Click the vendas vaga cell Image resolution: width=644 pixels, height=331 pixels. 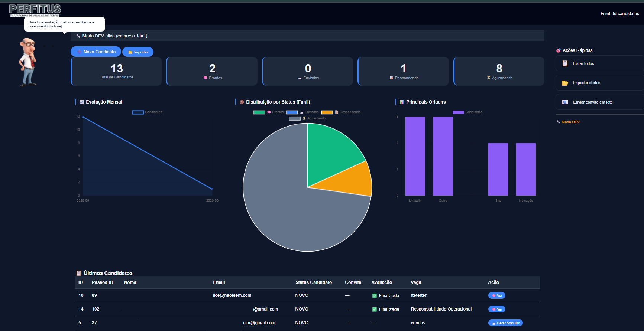(418, 323)
